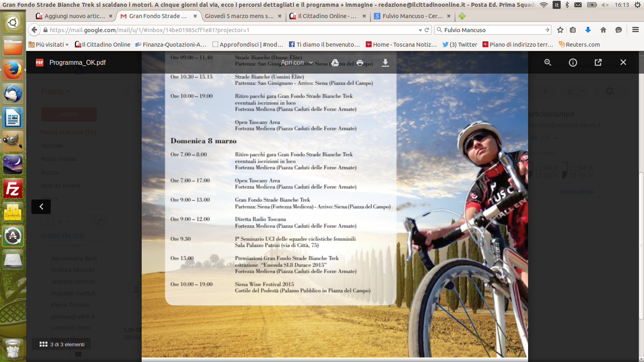Open keyboard layout 'It' indicator

click(x=557, y=5)
